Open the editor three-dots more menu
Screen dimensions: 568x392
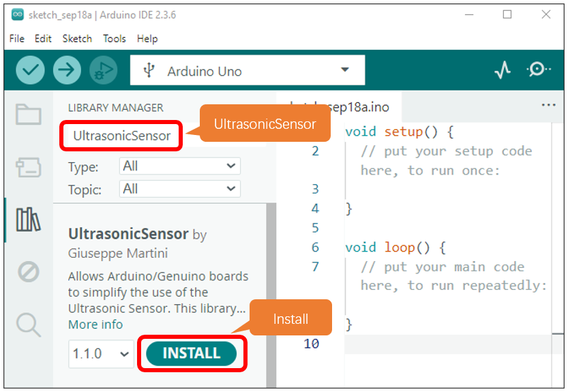click(548, 106)
